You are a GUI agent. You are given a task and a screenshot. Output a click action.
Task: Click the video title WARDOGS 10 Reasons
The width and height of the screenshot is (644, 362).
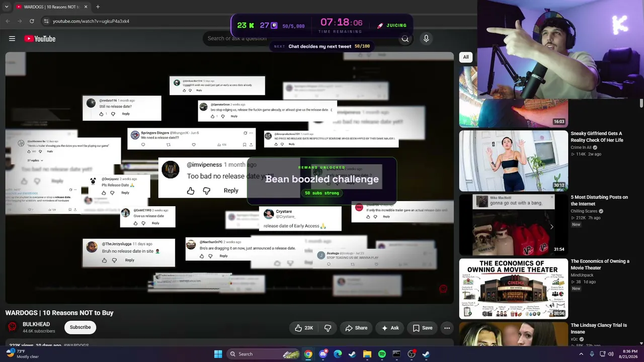pos(59,313)
